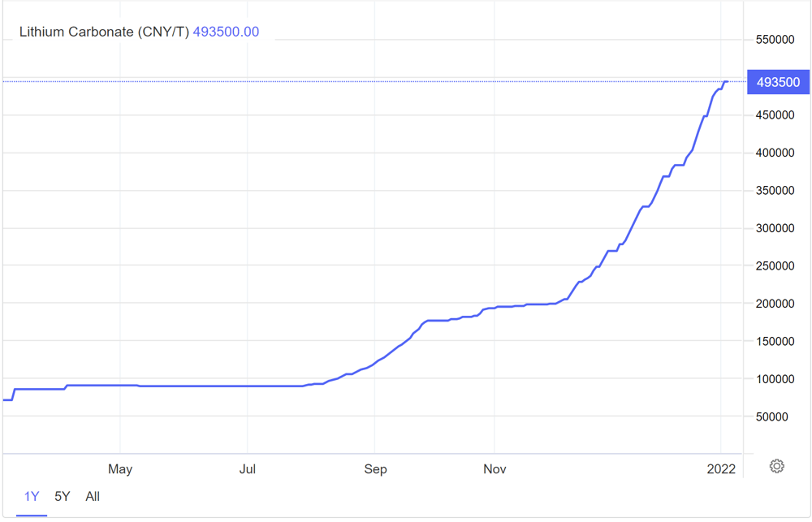The height and width of the screenshot is (522, 812).
Task: Click the Nov label on time axis
Action: [x=495, y=468]
